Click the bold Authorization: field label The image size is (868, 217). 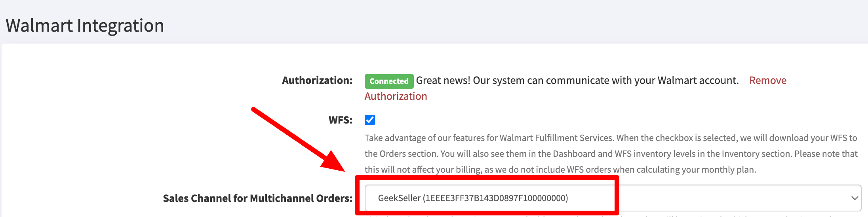(x=317, y=80)
